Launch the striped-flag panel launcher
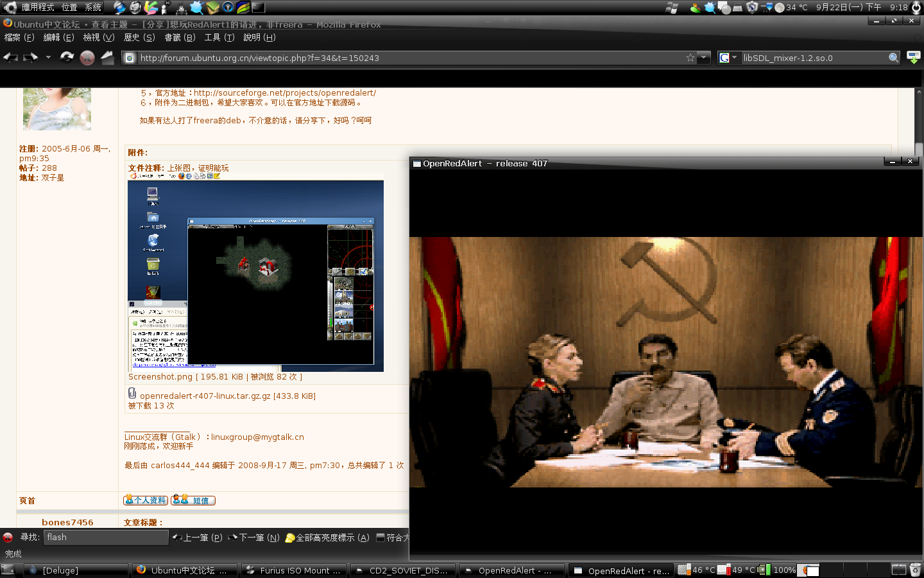The height and width of the screenshot is (578, 924). click(x=243, y=8)
